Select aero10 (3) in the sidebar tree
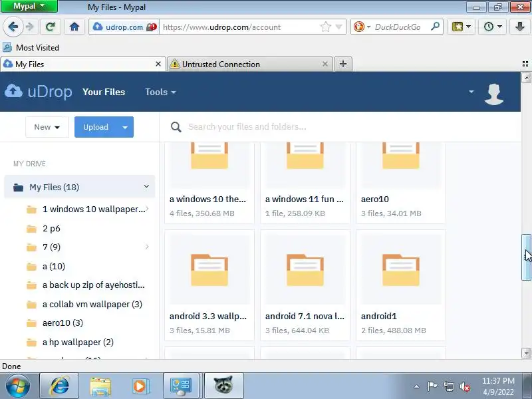The image size is (532, 399). (63, 323)
